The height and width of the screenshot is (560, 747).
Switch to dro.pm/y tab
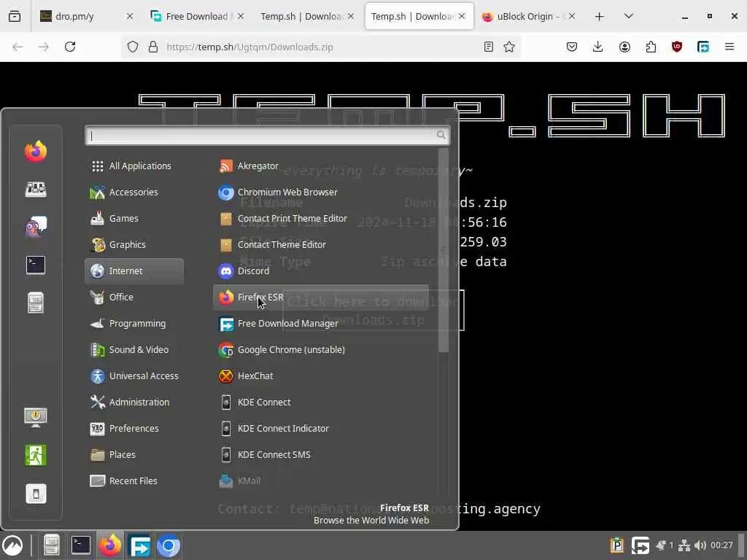[x=87, y=16]
